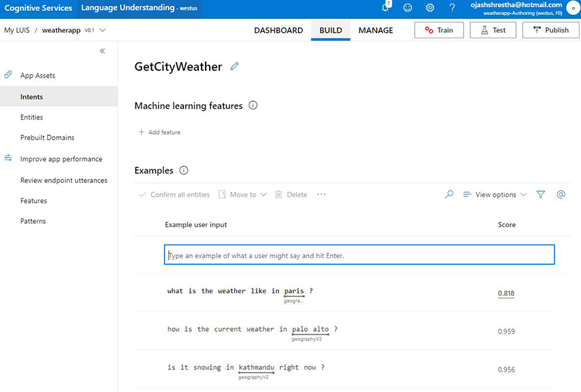Open the search magnifier icon in Examples toolbar
The width and height of the screenshot is (581, 392).
point(449,195)
